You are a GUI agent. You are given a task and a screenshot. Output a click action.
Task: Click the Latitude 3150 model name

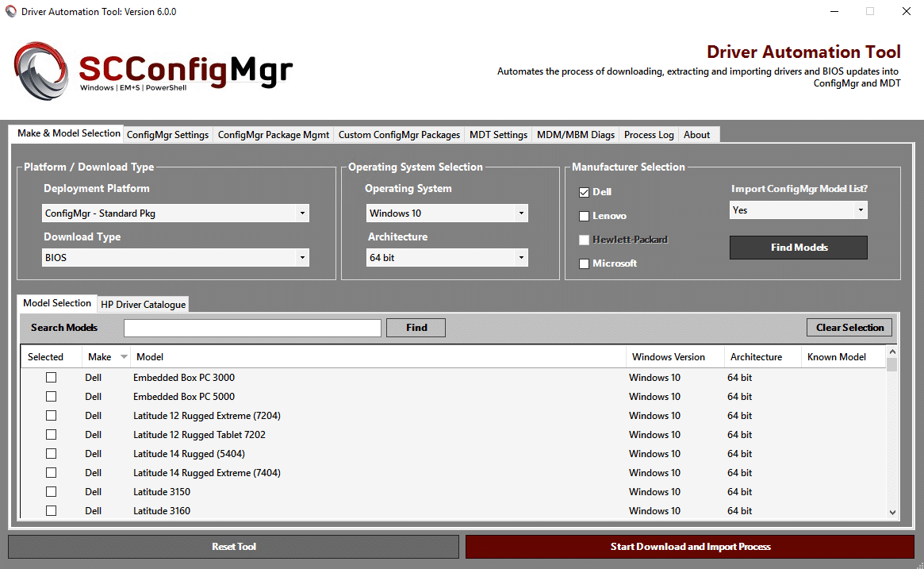click(162, 492)
